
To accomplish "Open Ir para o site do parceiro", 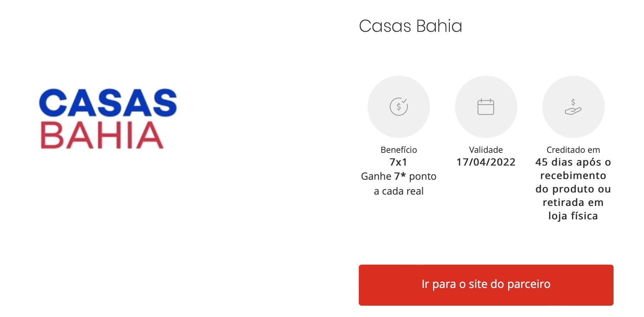I will click(486, 285).
